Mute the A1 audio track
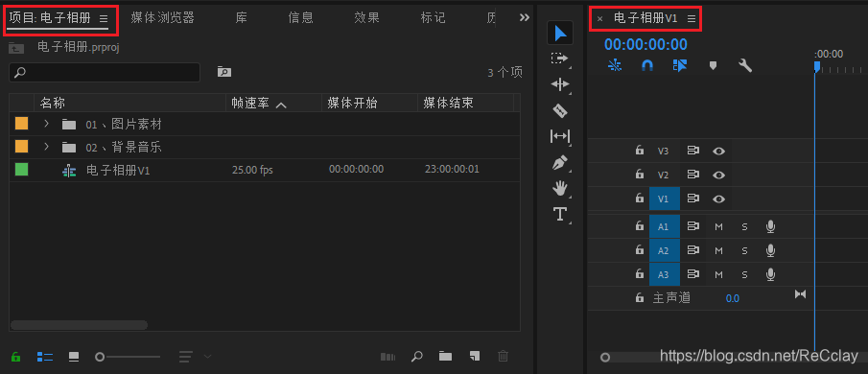Image resolution: width=868 pixels, height=374 pixels. click(x=718, y=227)
